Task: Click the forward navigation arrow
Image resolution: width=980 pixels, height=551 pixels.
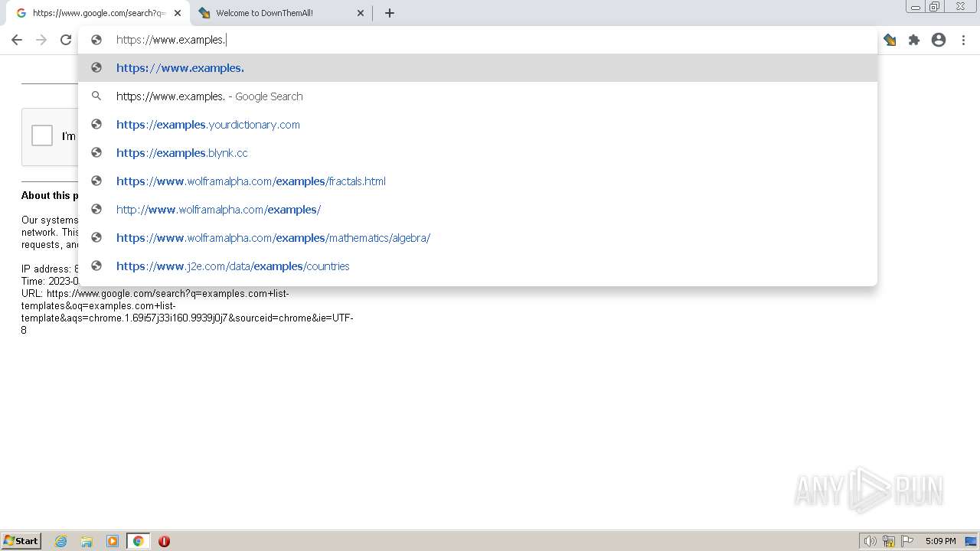Action: (x=41, y=40)
